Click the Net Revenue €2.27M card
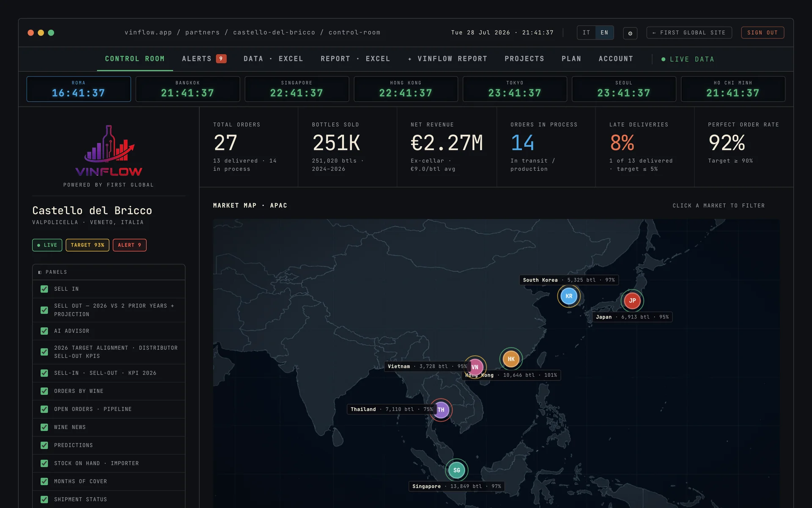812x508 pixels. coord(447,147)
